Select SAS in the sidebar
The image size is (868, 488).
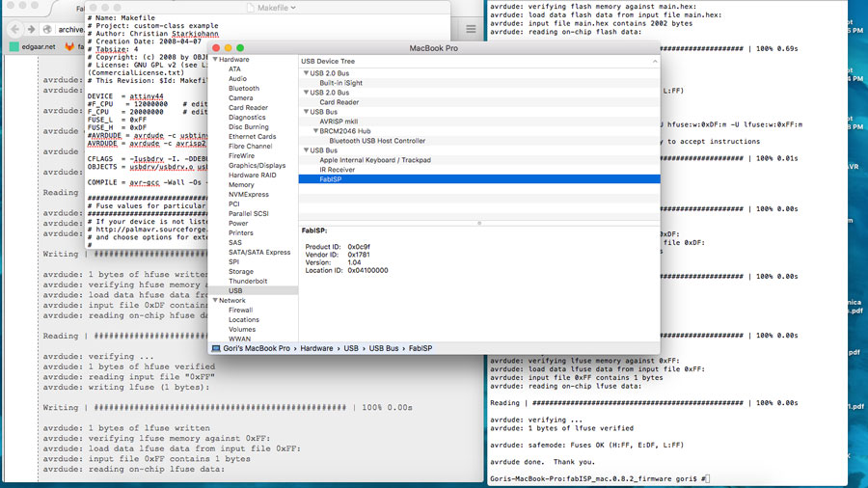click(234, 242)
